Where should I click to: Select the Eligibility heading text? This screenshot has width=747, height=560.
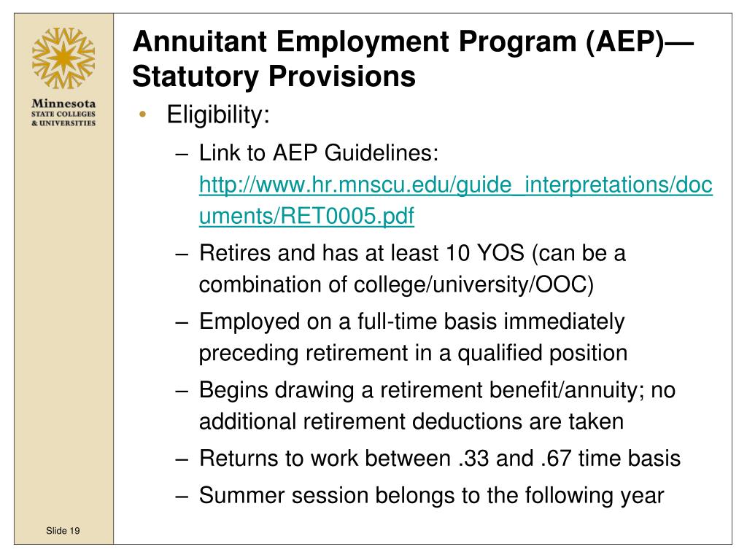click(218, 114)
